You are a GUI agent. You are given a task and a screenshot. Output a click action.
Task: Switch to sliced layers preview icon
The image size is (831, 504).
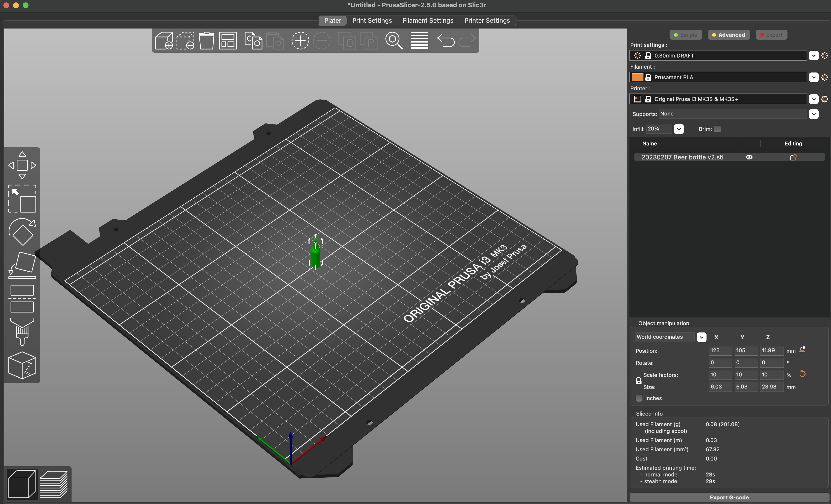tap(54, 484)
